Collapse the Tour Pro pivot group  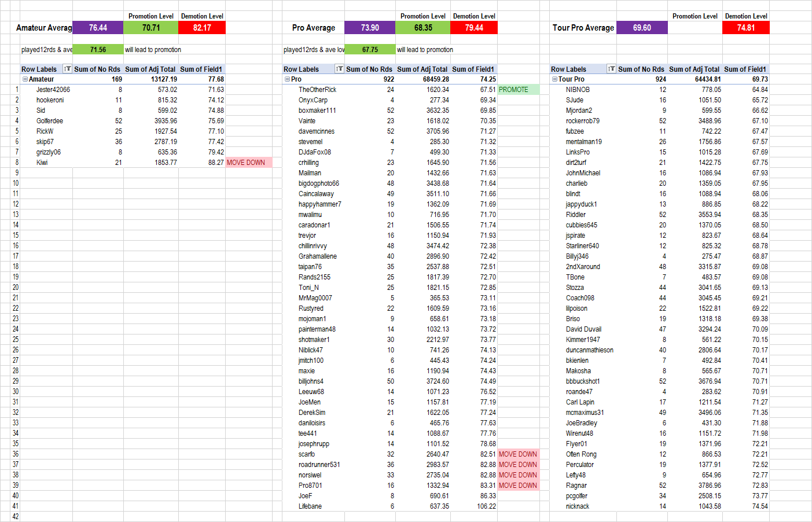554,79
